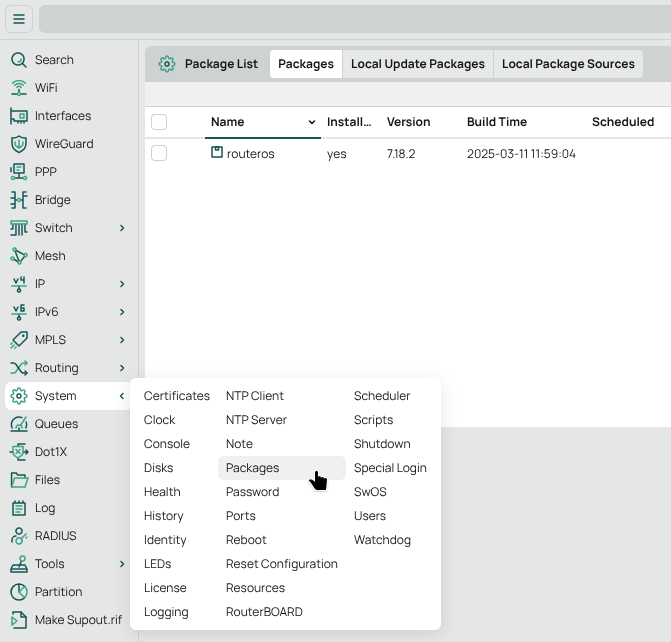Open SwOS menu entry
671x642 pixels.
370,492
